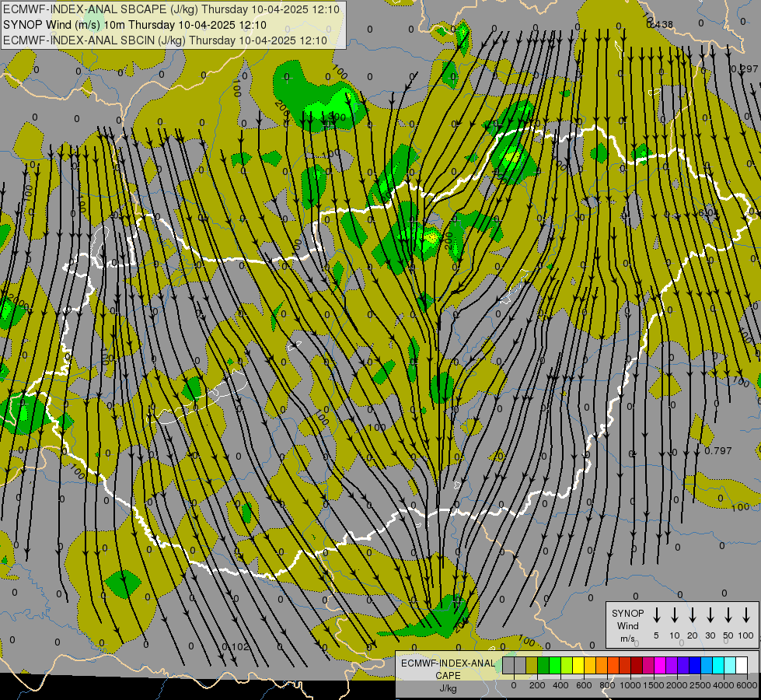Click the SBCIN title line in header
The image size is (761, 700).
coord(165,40)
